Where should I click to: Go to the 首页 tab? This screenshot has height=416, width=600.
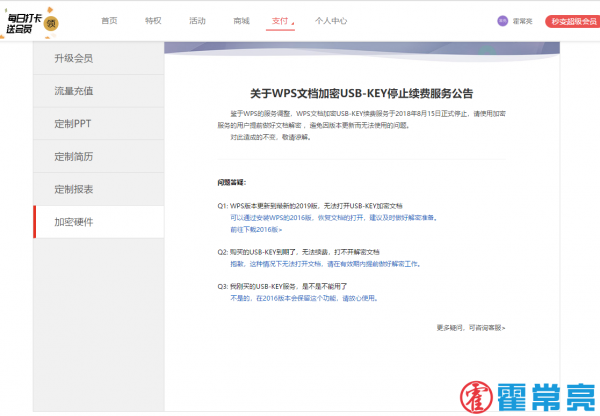click(109, 21)
